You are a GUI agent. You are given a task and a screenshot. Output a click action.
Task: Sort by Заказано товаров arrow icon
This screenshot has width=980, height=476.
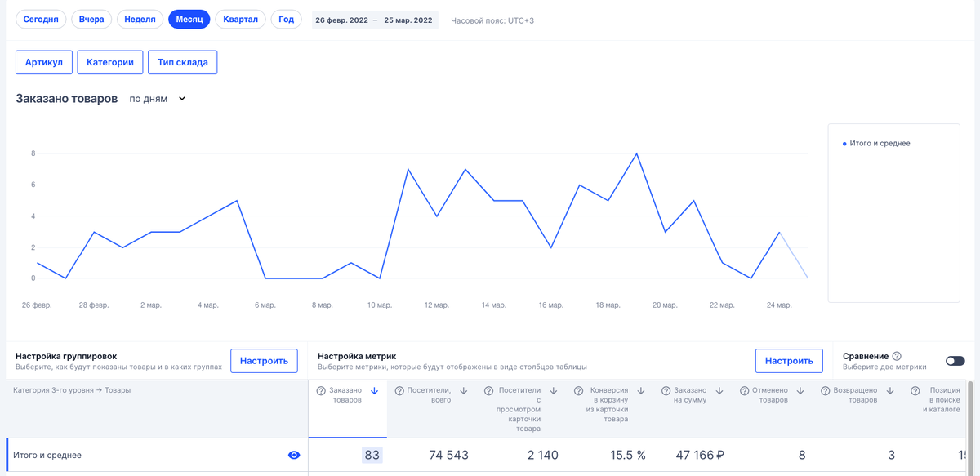point(375,391)
